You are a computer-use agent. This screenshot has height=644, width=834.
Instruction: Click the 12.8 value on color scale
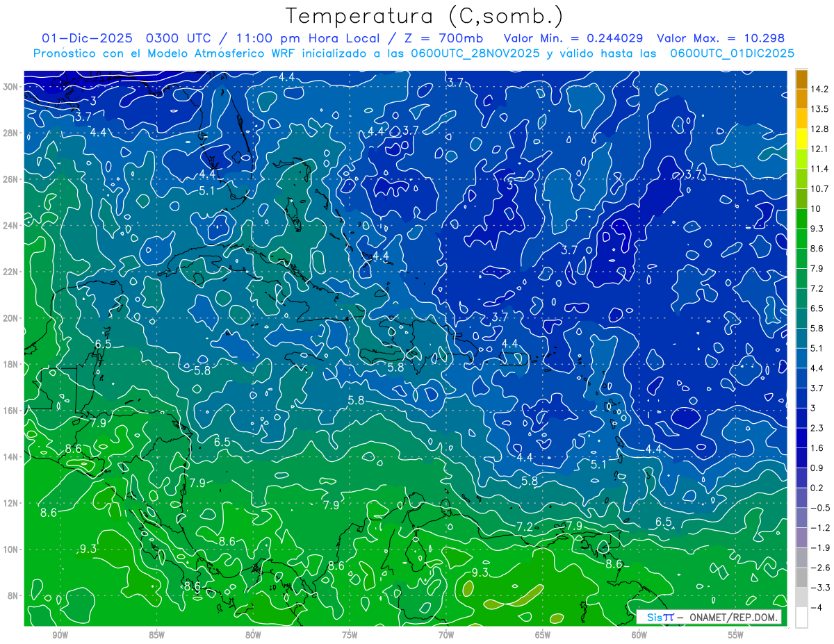pyautogui.click(x=819, y=129)
